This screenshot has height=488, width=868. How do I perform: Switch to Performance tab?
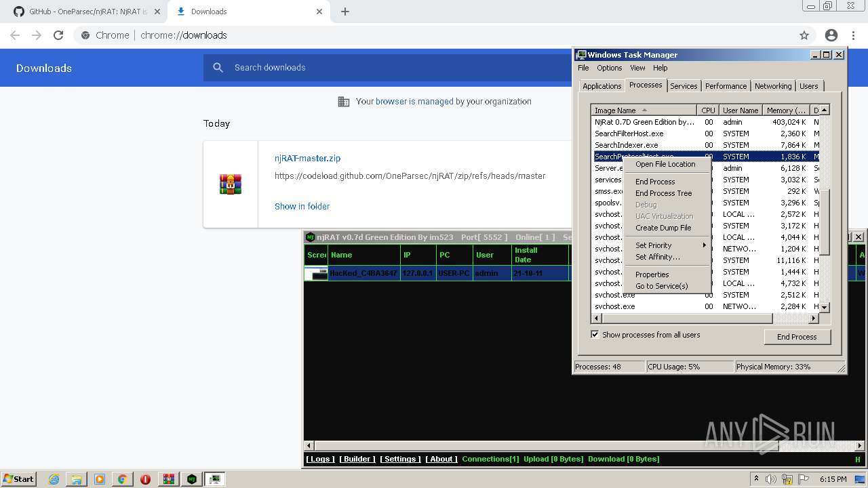pos(726,86)
